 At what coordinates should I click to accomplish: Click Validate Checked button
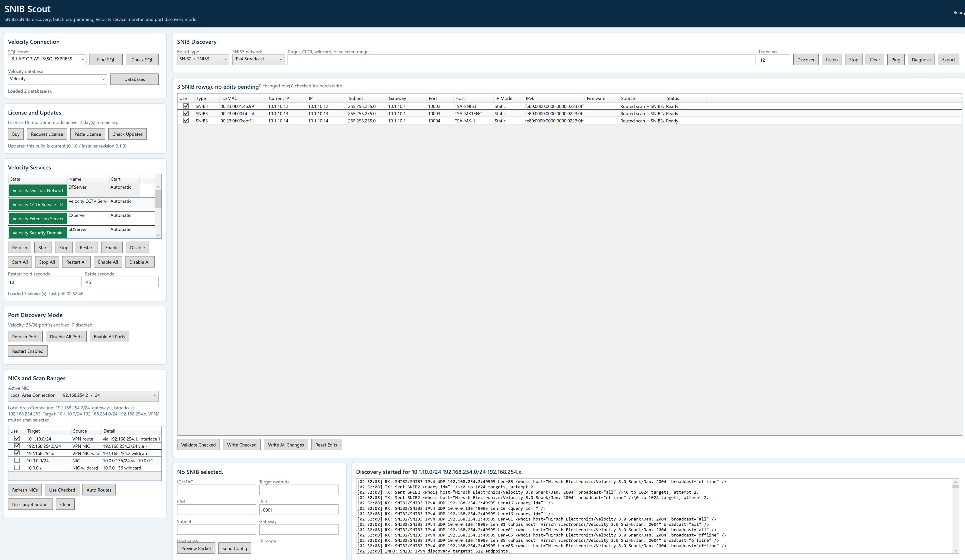coord(198,445)
